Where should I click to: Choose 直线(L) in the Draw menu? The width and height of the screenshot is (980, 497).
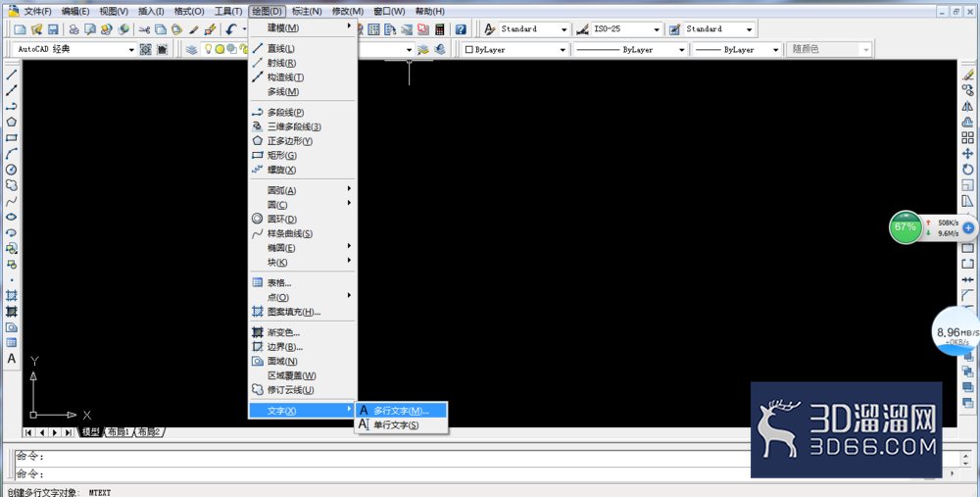click(x=303, y=48)
